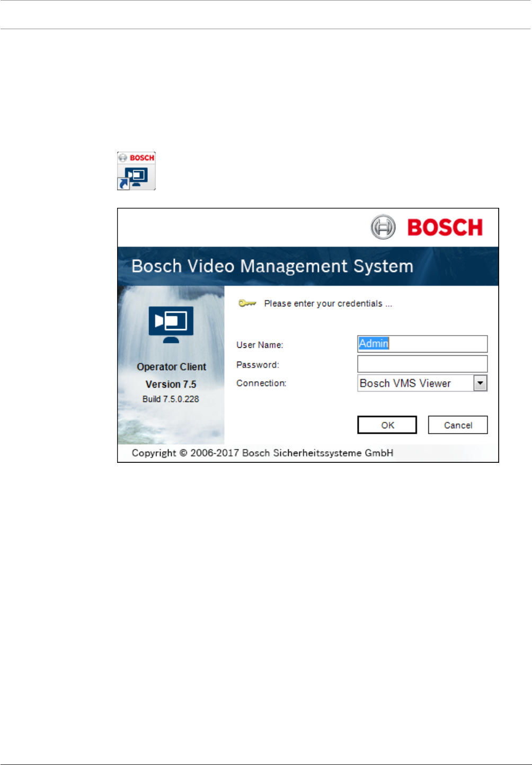
Task: Click the 'Bosch Video Management System' title
Action: coord(272,266)
